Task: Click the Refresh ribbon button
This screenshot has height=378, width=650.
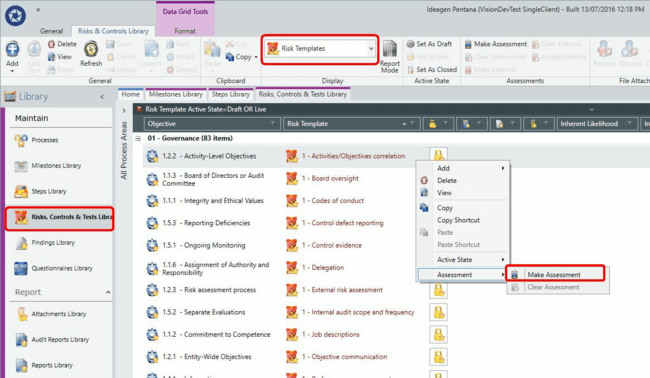Action: pos(91,54)
